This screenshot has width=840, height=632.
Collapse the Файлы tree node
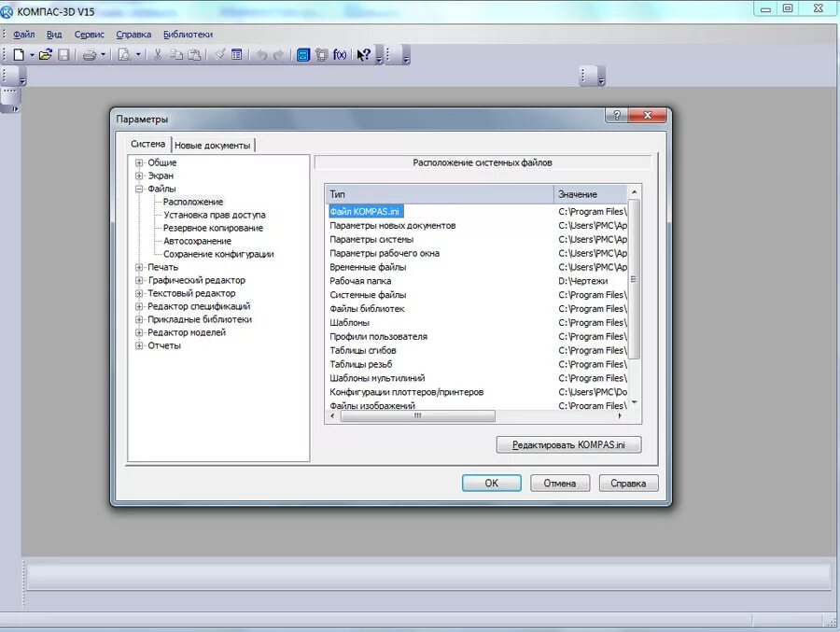[x=139, y=189]
